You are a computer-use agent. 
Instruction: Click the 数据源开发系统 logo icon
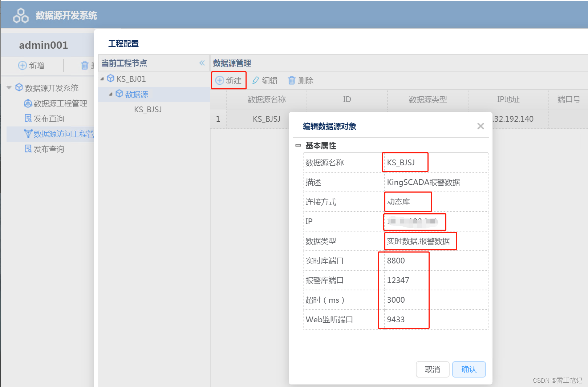click(21, 15)
